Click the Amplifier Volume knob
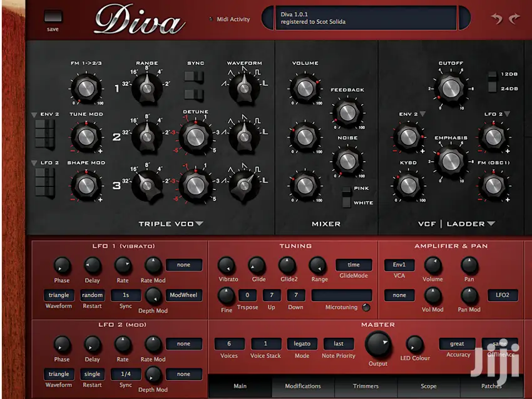This screenshot has height=399, width=532. click(x=432, y=265)
